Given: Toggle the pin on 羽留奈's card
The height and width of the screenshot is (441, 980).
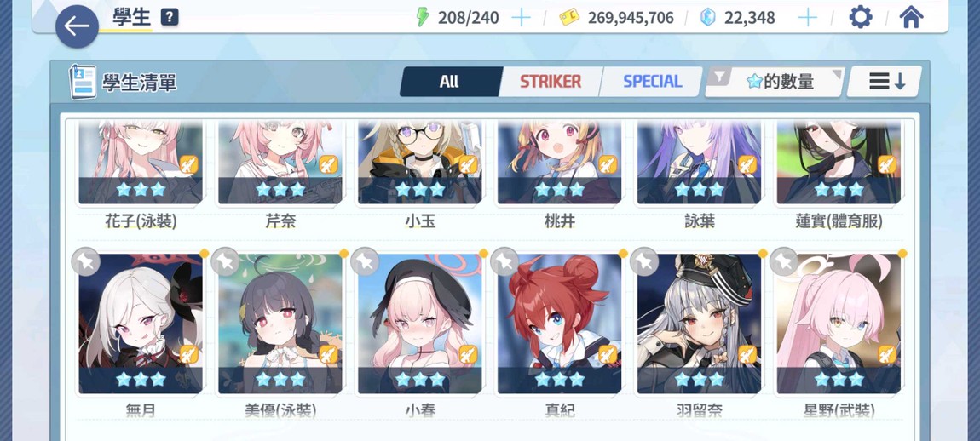Looking at the screenshot, I should click(x=645, y=262).
